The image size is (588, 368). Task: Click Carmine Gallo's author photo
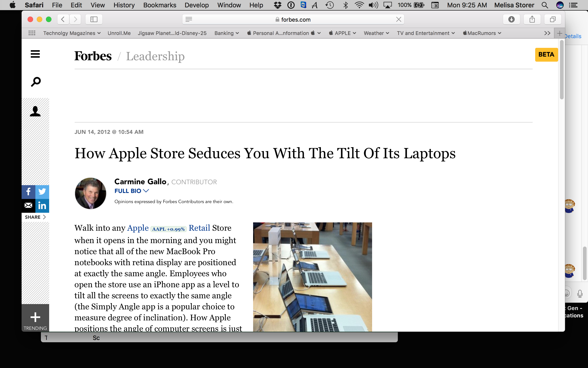[x=90, y=193]
